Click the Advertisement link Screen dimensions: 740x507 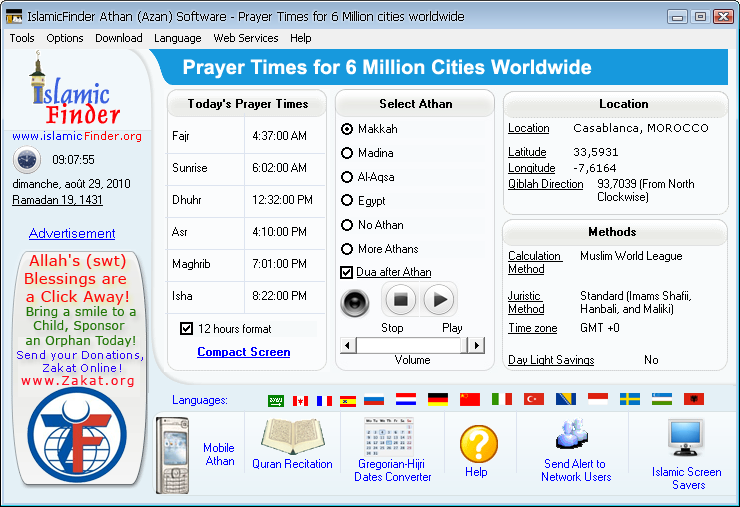point(72,233)
